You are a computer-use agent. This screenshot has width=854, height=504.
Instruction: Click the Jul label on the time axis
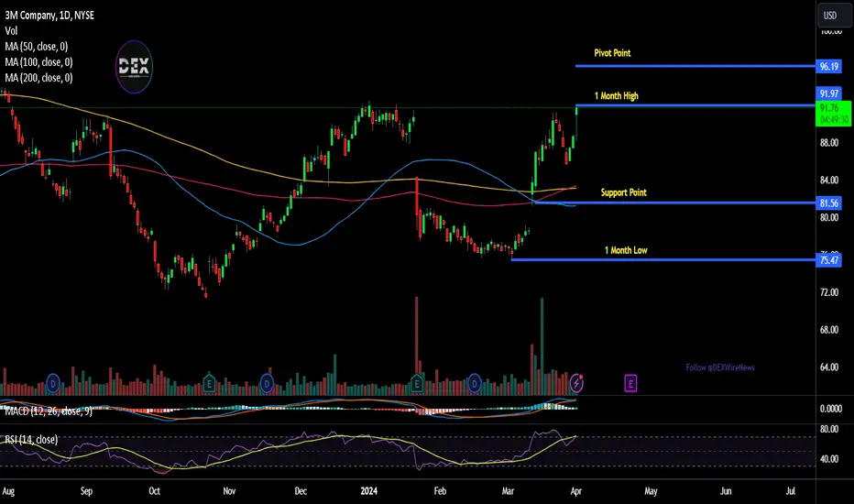point(790,491)
